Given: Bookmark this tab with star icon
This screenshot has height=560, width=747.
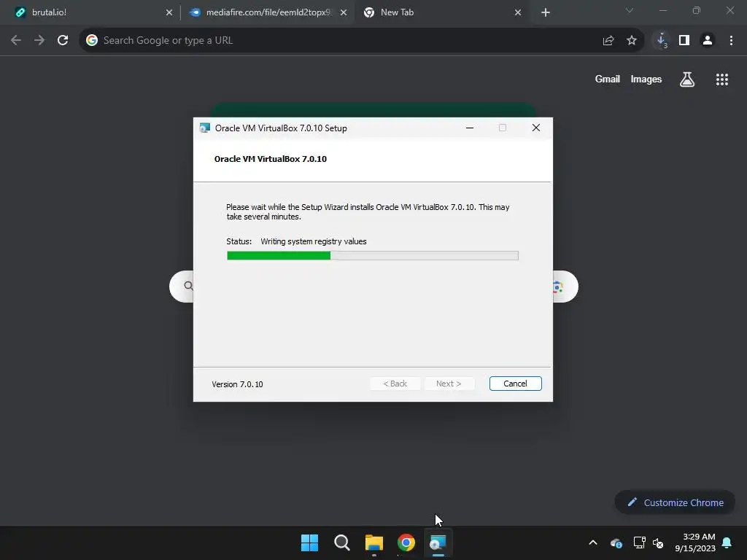Looking at the screenshot, I should (x=631, y=41).
